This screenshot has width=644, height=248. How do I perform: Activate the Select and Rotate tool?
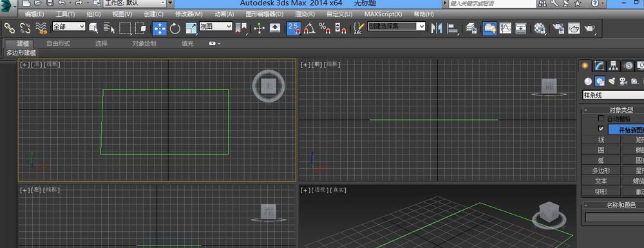click(175, 28)
